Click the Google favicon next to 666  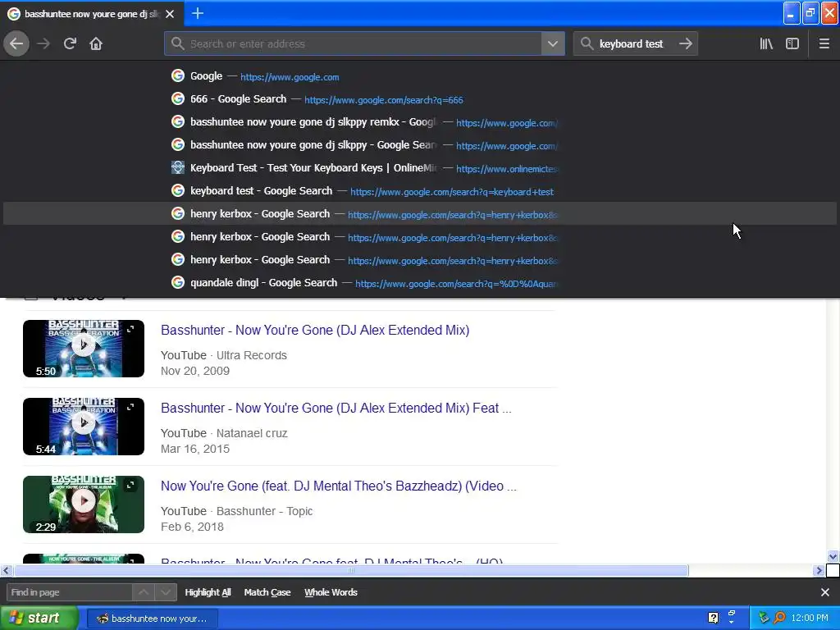click(x=178, y=98)
